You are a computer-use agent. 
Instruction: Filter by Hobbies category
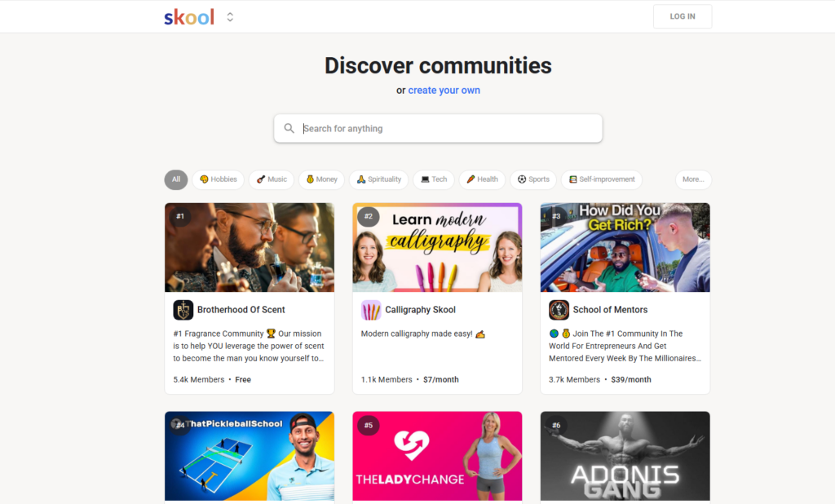point(218,179)
